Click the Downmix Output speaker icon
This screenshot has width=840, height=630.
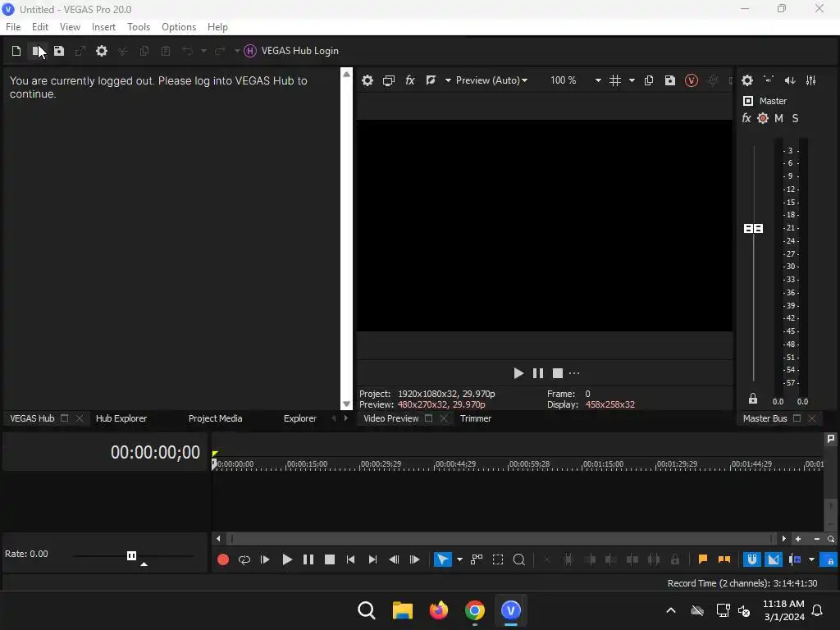pyautogui.click(x=769, y=80)
